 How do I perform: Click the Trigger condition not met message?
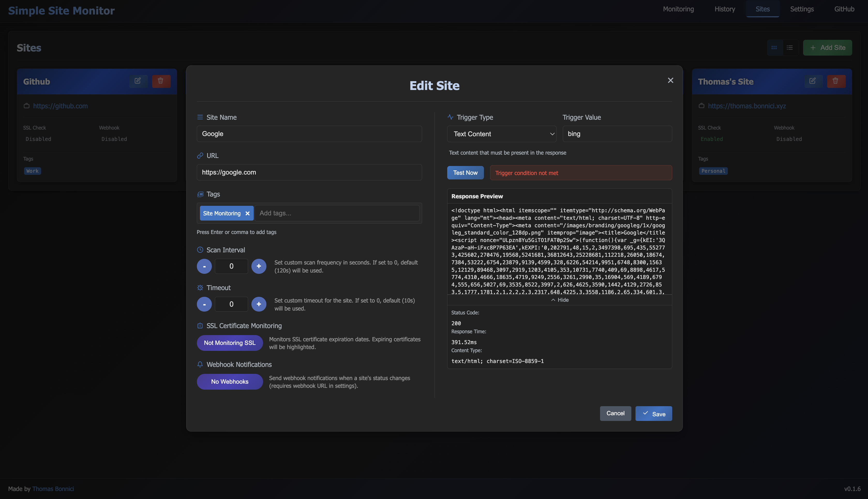[581, 173]
